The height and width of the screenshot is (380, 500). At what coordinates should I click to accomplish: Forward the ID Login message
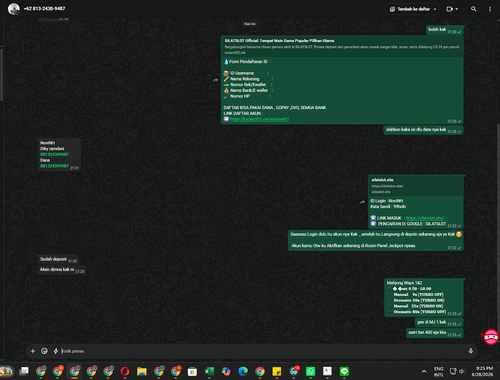(362, 202)
